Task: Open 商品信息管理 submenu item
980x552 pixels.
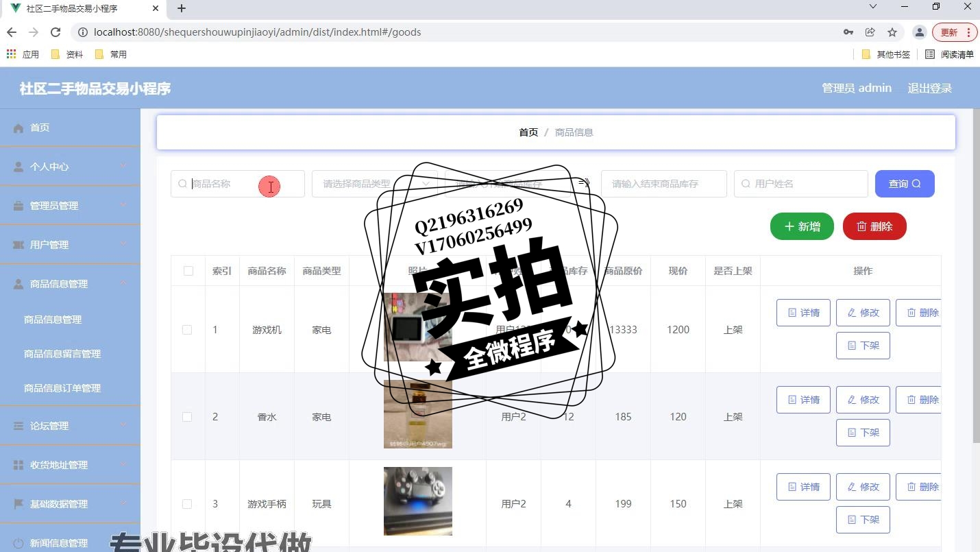Action: coord(53,320)
